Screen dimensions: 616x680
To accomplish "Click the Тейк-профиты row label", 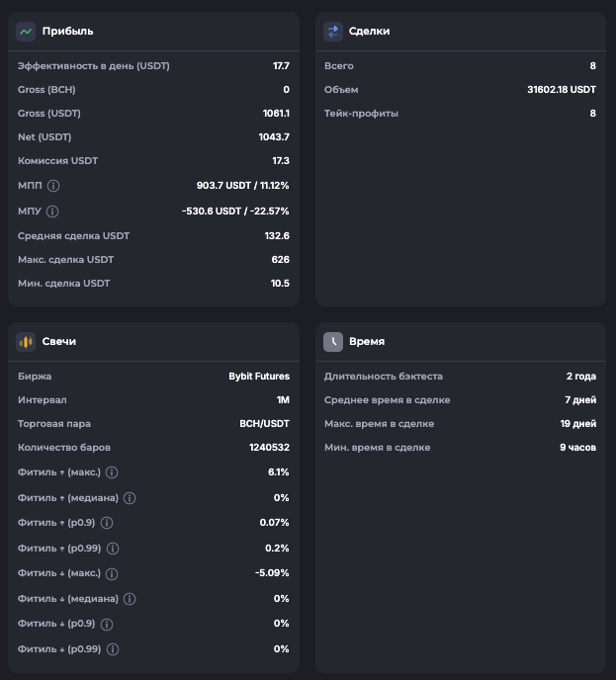I will click(361, 114).
